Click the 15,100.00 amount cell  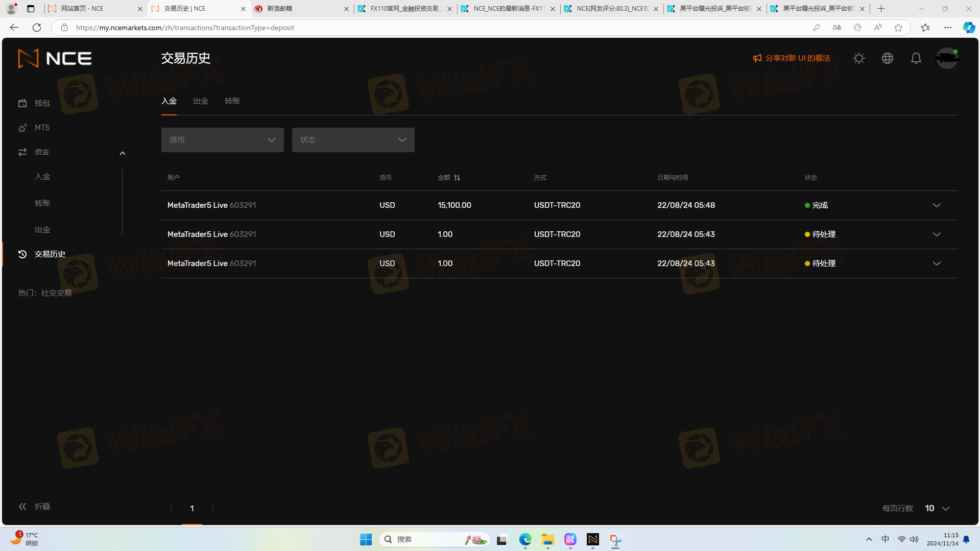[455, 205]
